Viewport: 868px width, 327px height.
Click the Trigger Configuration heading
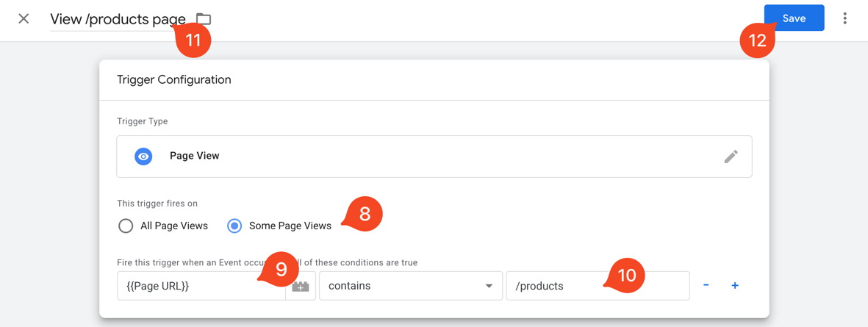coord(174,79)
